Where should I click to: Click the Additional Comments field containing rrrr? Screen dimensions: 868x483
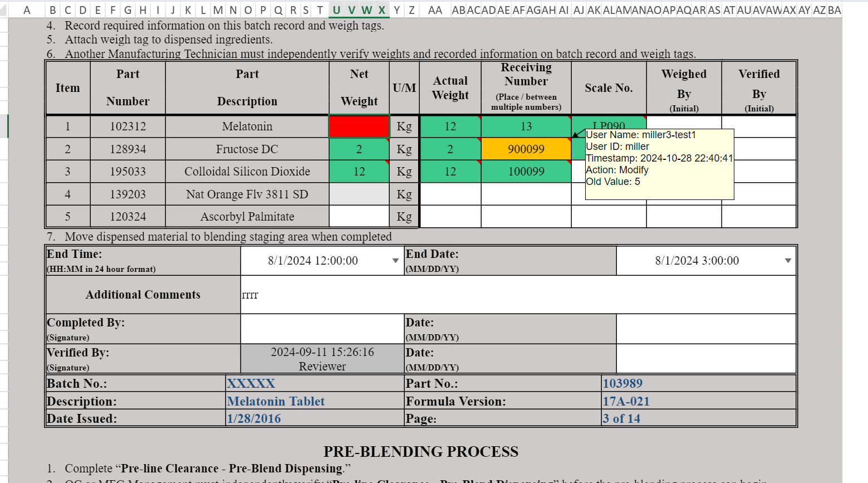coord(518,295)
